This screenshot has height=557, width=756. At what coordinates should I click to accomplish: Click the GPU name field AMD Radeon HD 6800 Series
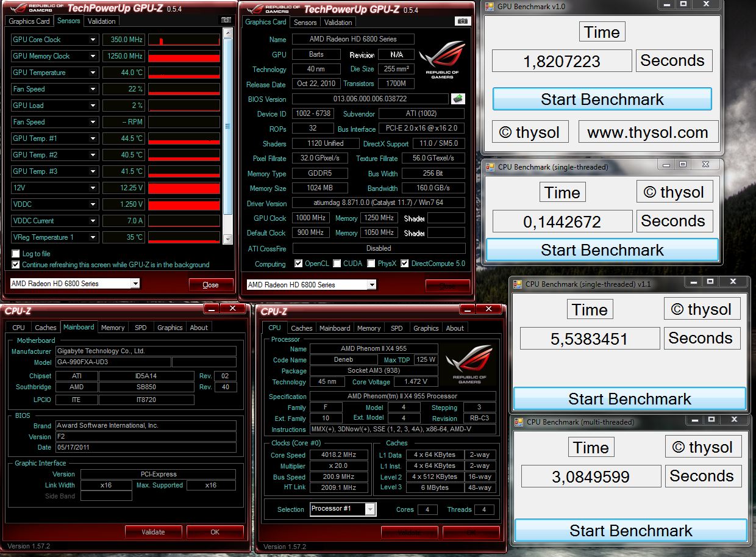[x=353, y=39]
